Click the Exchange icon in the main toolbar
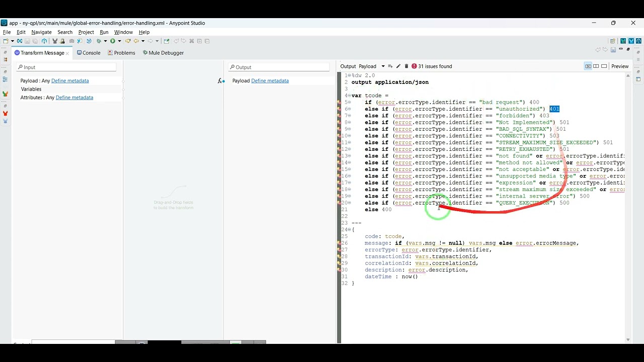The image size is (644, 362). 19,41
